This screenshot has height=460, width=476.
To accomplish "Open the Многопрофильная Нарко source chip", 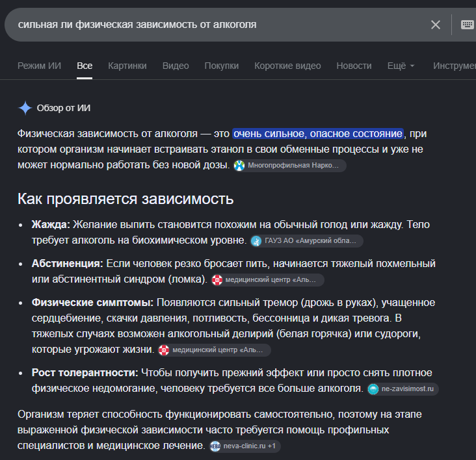I will click(x=289, y=166).
